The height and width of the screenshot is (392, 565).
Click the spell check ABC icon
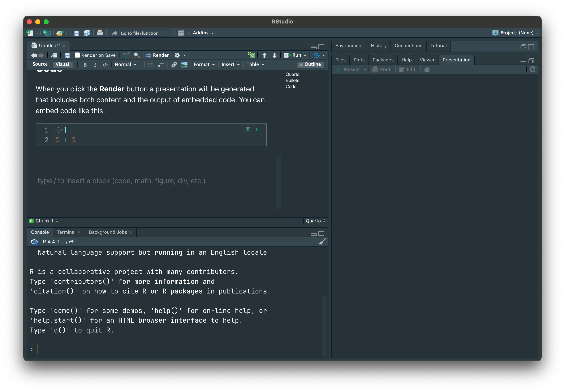pos(126,55)
